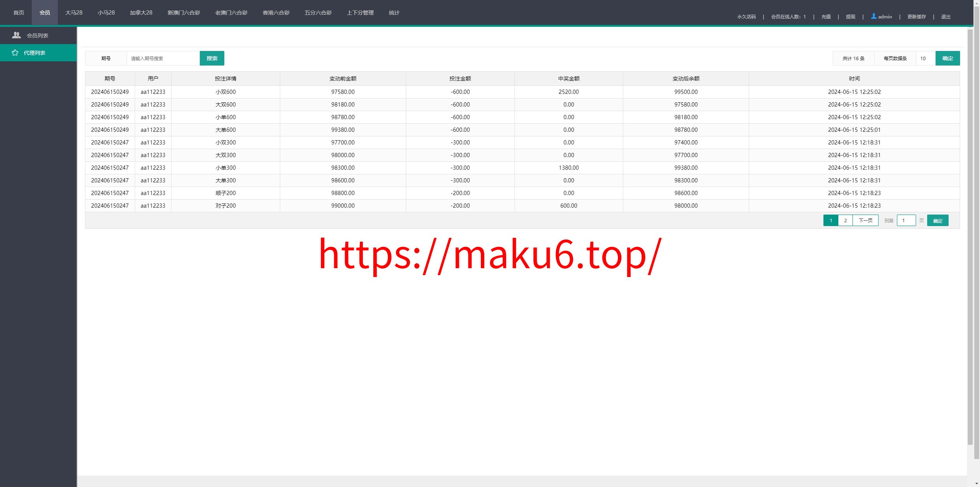Focus the 到第 page jump input

tap(906, 220)
